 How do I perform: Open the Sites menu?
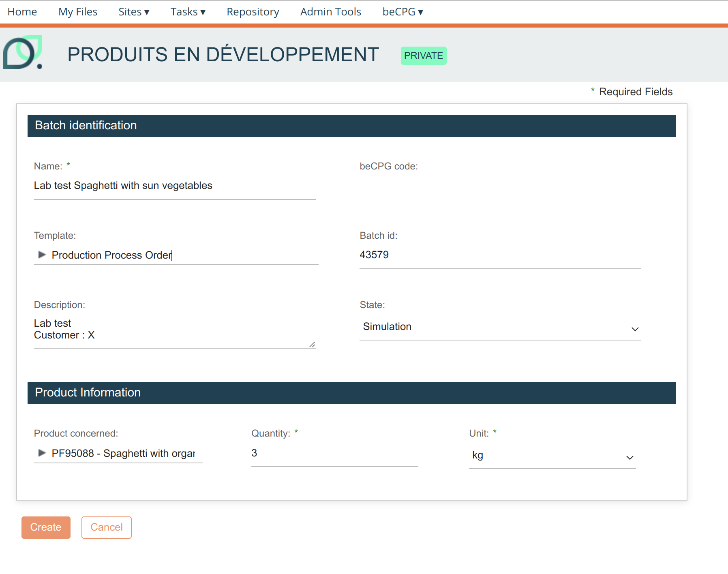pos(134,12)
